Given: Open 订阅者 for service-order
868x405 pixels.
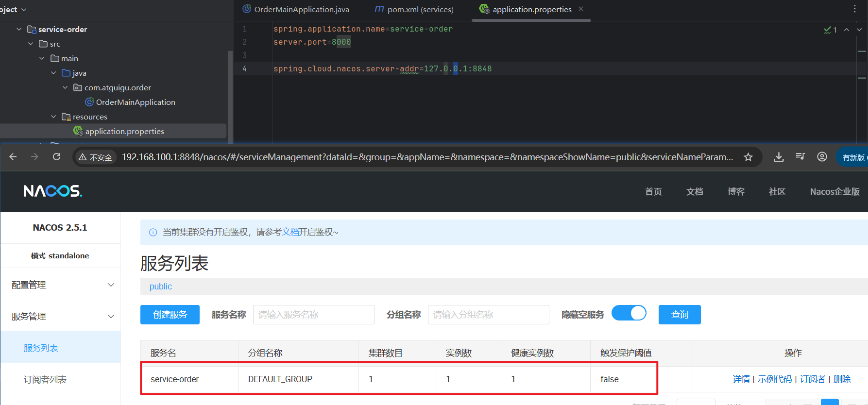Looking at the screenshot, I should pos(813,379).
